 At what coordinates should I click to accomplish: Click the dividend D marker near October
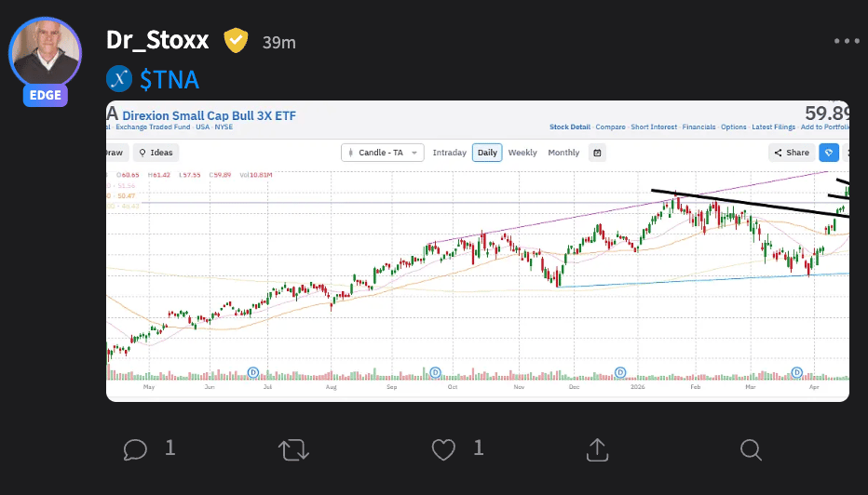coord(435,373)
